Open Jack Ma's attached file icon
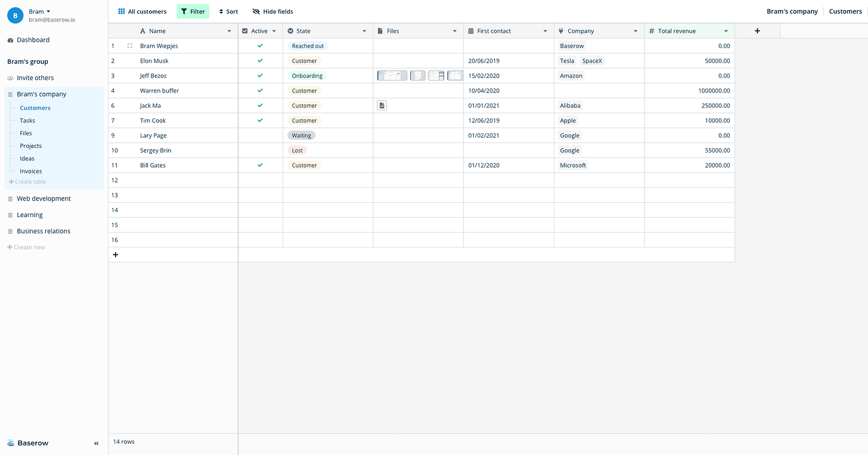This screenshot has width=868, height=455. [382, 106]
